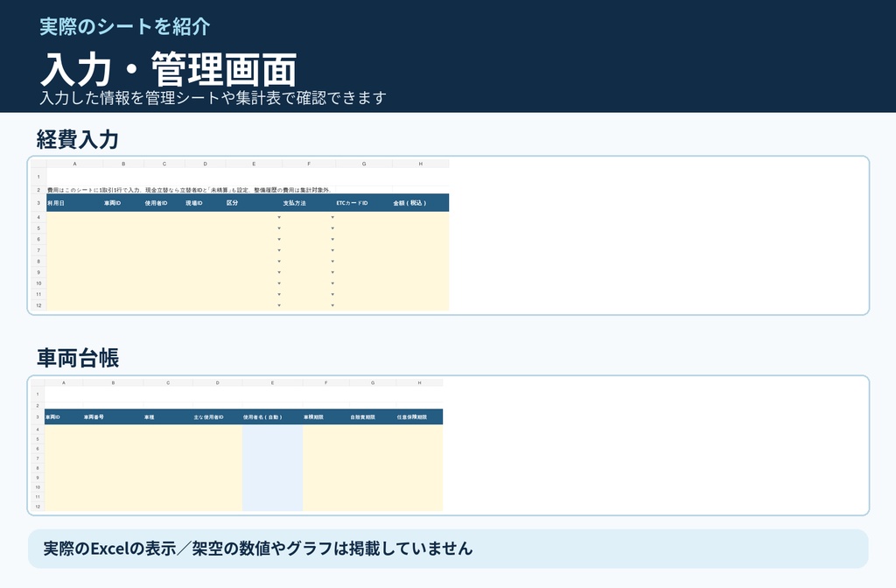This screenshot has height=588, width=896.
Task: Click the 金額(税込) header cell
Action: pos(421,203)
